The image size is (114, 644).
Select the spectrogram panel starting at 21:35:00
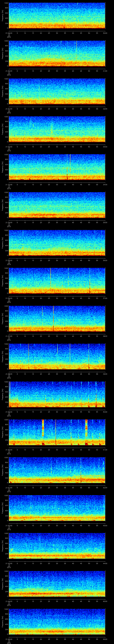point(57,243)
